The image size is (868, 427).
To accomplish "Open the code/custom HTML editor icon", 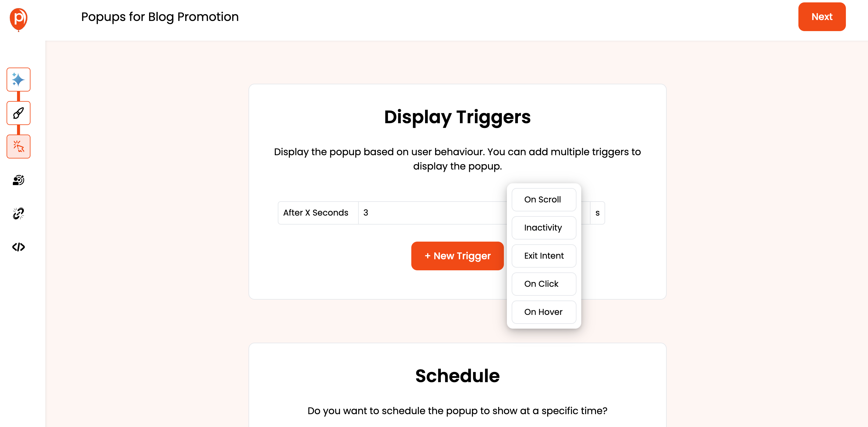I will point(18,246).
